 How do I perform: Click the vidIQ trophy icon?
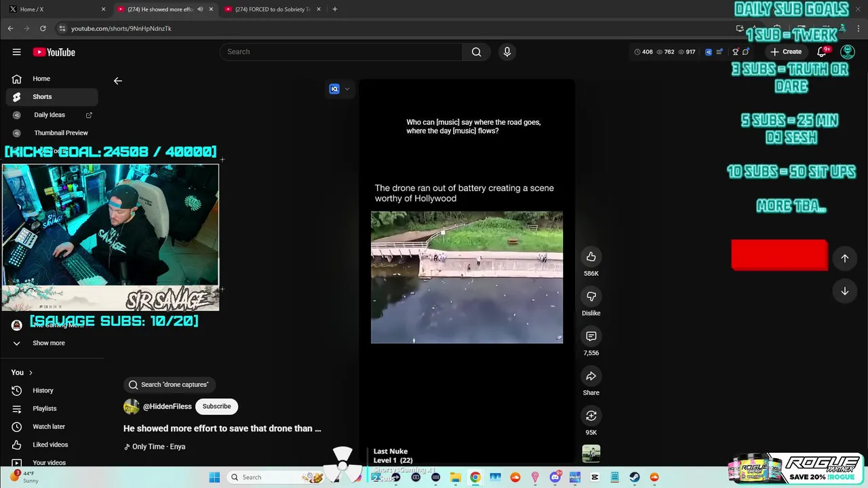735,52
